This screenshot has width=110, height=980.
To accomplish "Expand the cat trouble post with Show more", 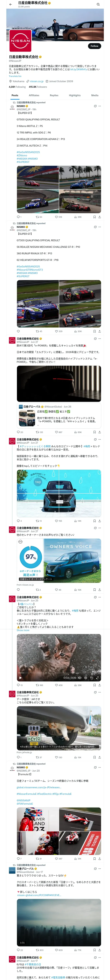I will coord(23,630).
